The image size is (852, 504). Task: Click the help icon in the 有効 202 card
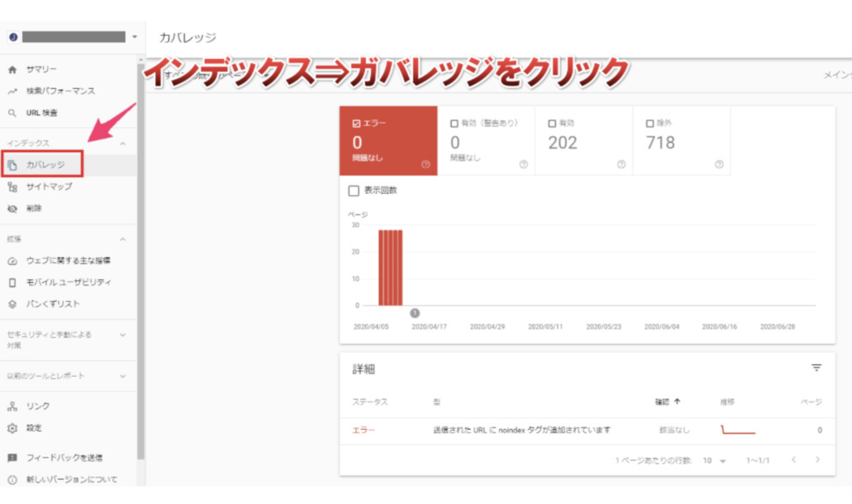point(621,165)
